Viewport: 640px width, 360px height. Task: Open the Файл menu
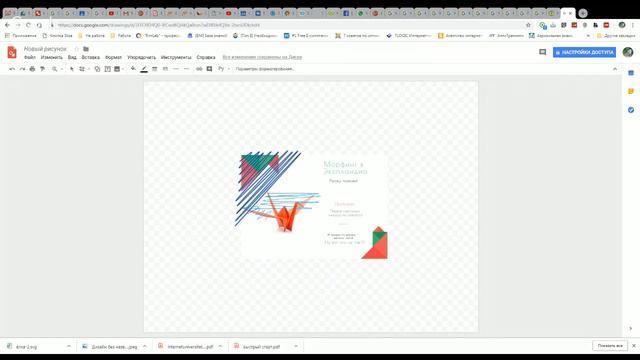[29, 58]
